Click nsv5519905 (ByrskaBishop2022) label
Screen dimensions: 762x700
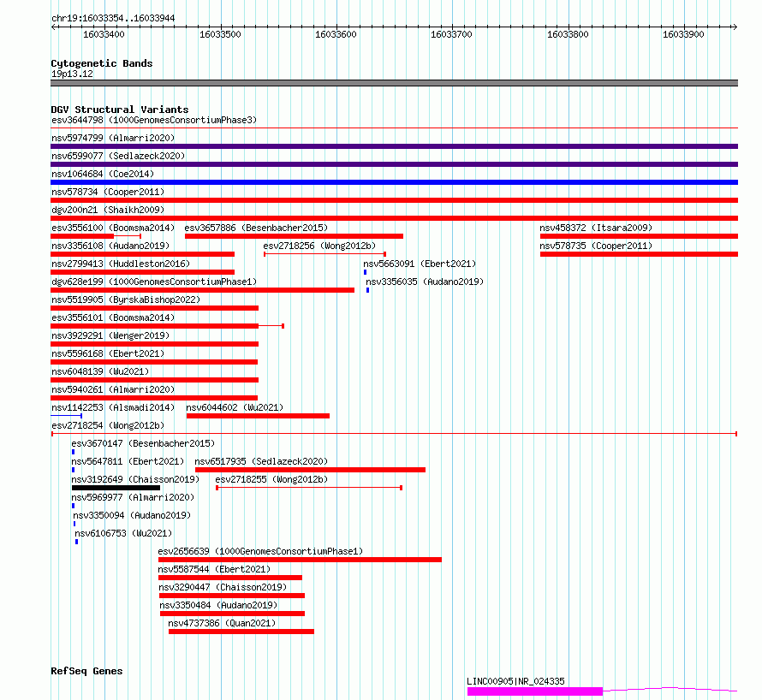(x=126, y=300)
